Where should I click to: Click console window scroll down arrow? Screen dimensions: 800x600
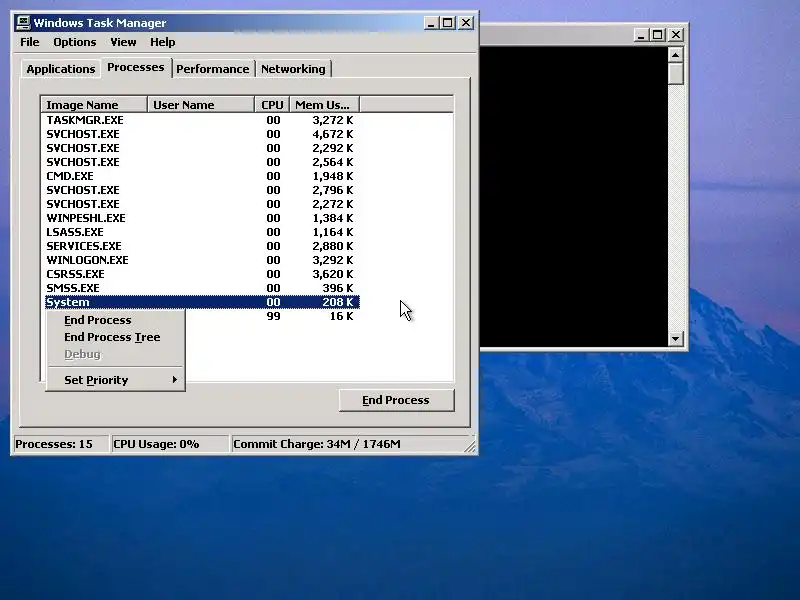point(676,338)
